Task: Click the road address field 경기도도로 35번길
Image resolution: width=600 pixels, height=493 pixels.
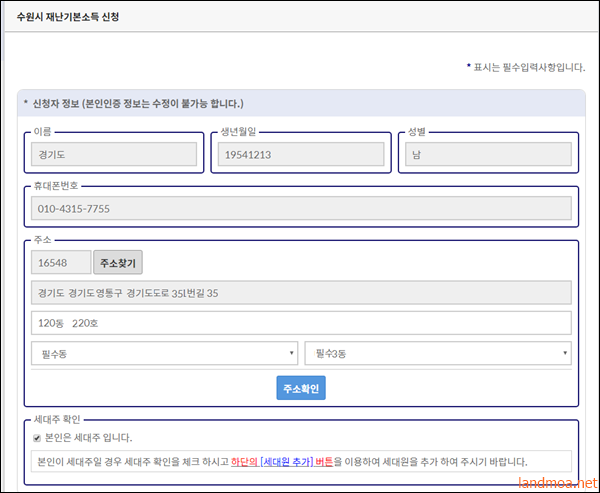Action: (301, 293)
